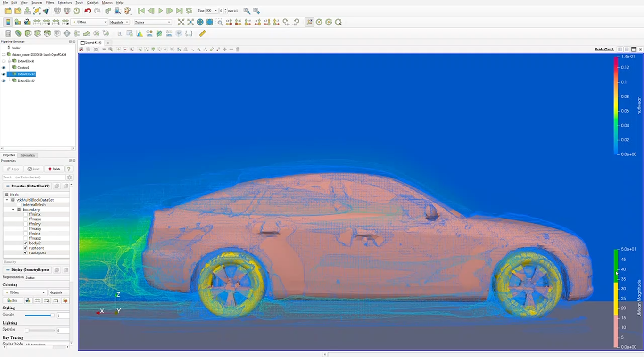Enable the internalMesh block checkbox
The image size is (644, 357).
coord(19,205)
